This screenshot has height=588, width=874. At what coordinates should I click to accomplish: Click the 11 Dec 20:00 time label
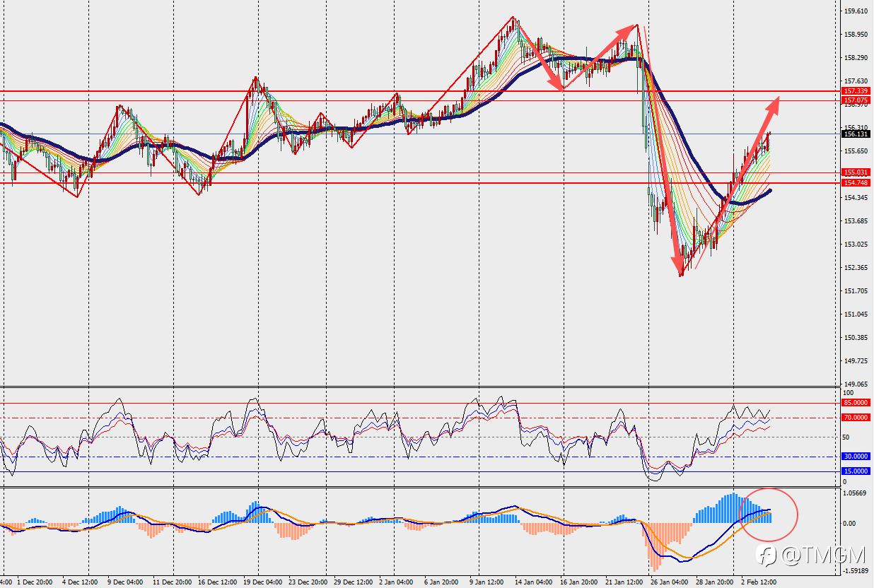pyautogui.click(x=172, y=582)
